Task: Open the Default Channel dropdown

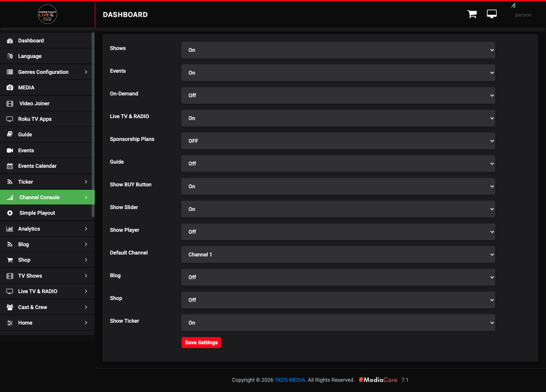Action: pos(338,255)
